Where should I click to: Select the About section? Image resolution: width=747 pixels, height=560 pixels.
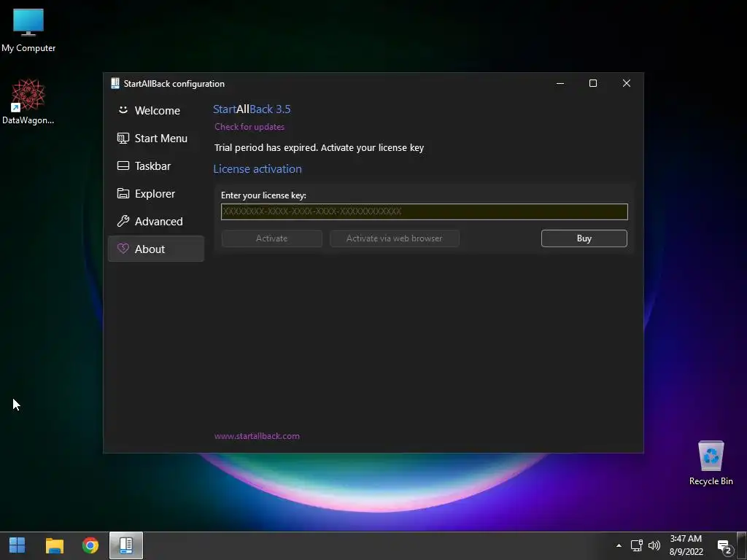[x=156, y=249]
